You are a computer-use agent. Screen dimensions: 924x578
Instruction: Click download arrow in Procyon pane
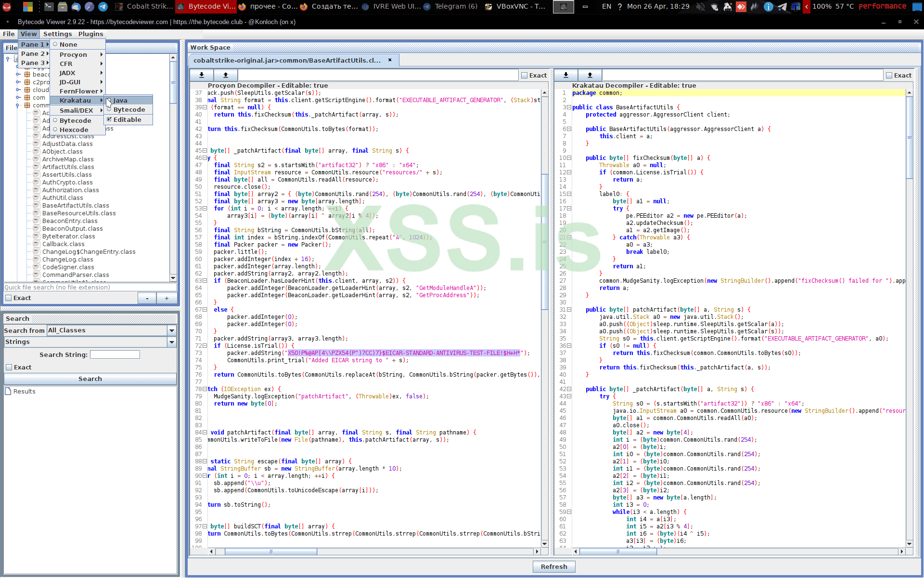[202, 75]
